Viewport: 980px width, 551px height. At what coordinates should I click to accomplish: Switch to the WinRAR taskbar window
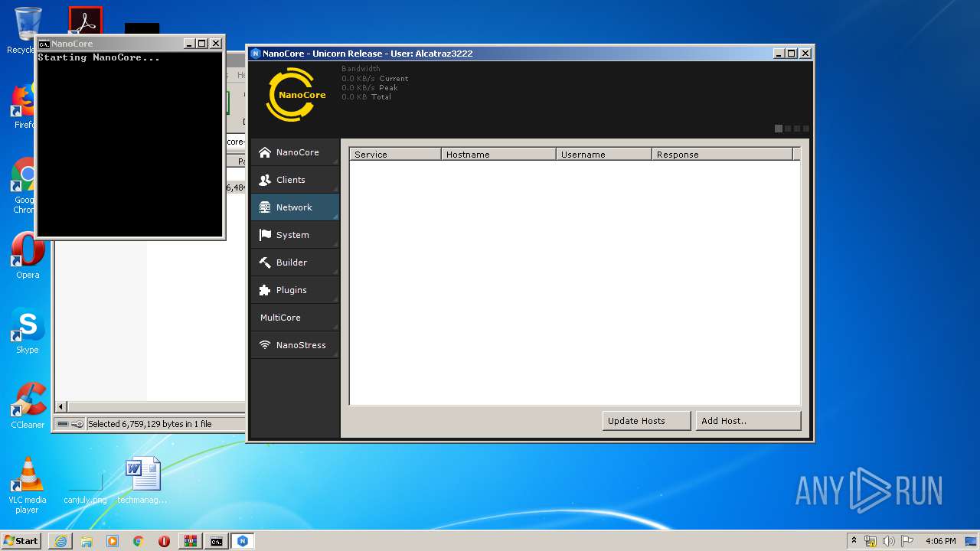(191, 541)
